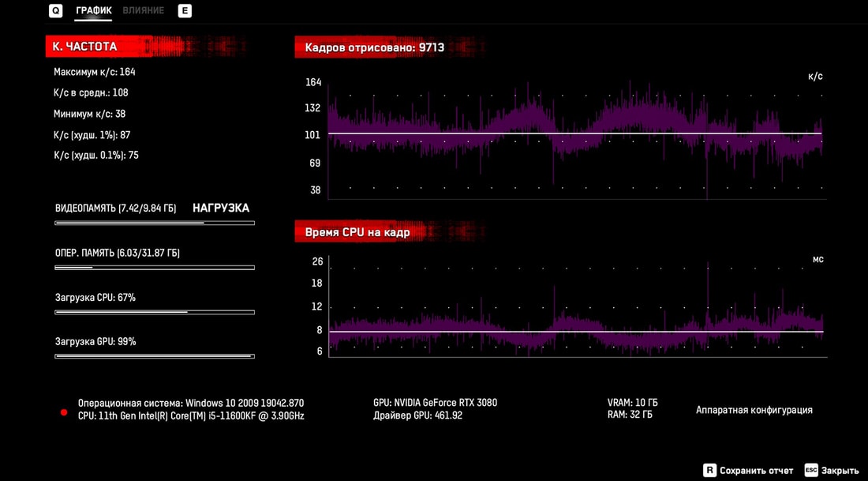Image resolution: width=868 pixels, height=481 pixels.
Task: Open the ГРАФИК tab
Action: (x=94, y=10)
